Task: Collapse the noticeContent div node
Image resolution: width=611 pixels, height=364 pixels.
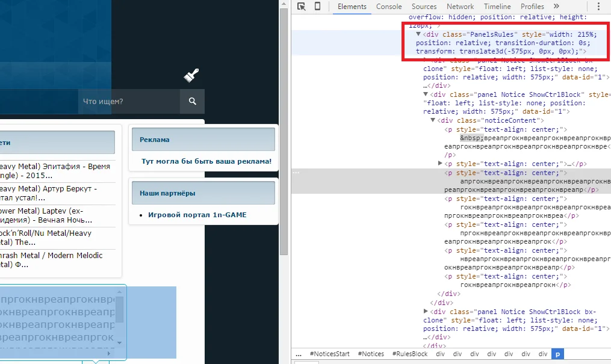Action: (433, 120)
